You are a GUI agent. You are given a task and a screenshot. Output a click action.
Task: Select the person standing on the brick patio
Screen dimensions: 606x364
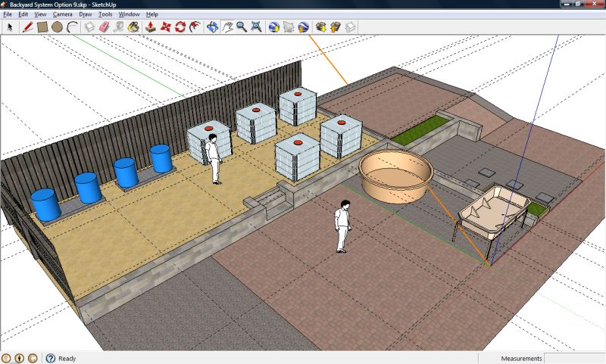(342, 226)
